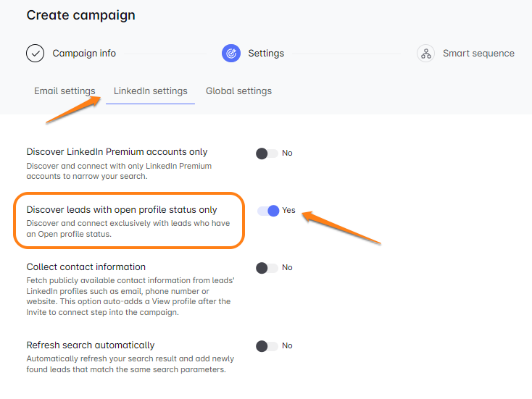The height and width of the screenshot is (399, 532).
Task: Click the Campaign info checkmark icon
Action: 35,54
